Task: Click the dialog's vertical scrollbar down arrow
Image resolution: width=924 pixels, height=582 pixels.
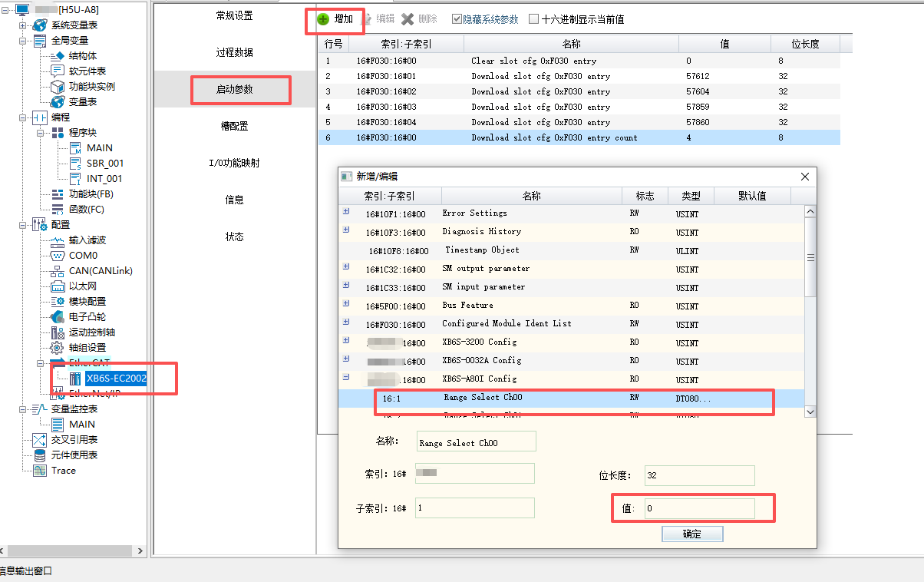Action: click(x=810, y=412)
